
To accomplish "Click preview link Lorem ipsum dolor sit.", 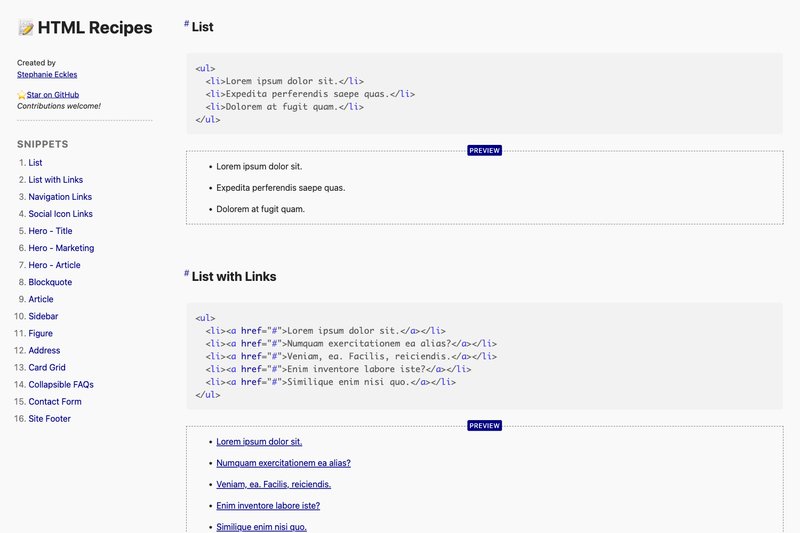I will pyautogui.click(x=259, y=442).
